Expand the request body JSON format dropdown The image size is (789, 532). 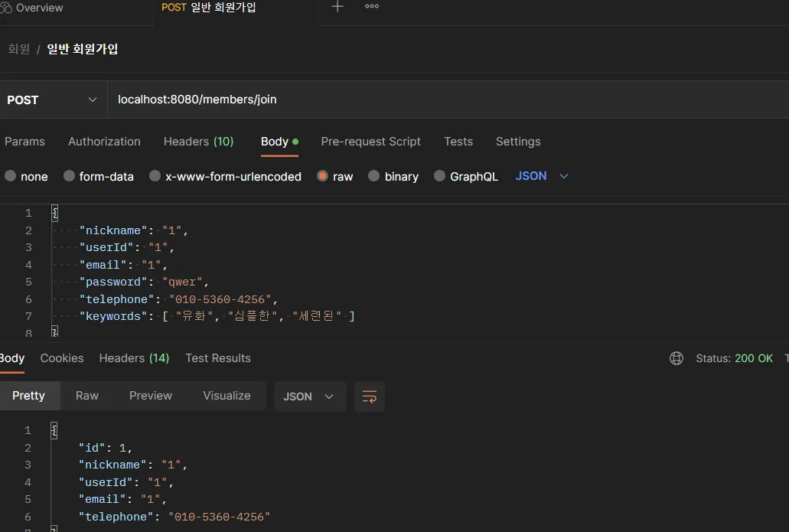pos(542,176)
